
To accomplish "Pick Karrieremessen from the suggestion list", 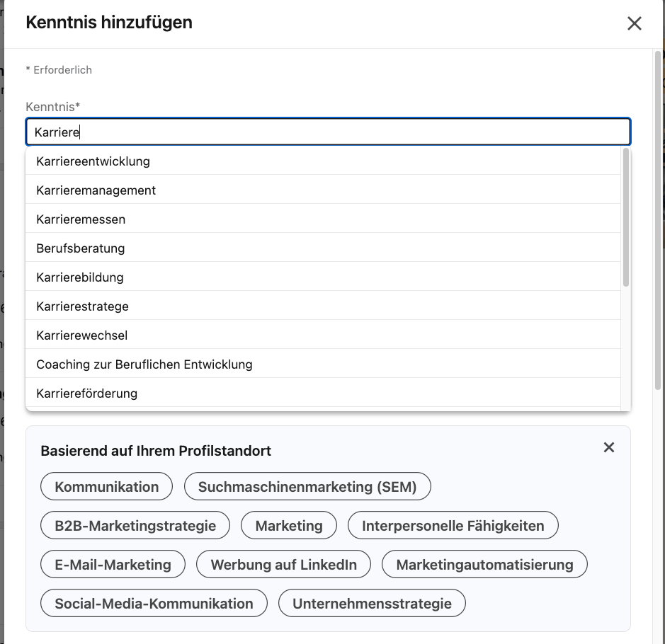I will [x=81, y=219].
